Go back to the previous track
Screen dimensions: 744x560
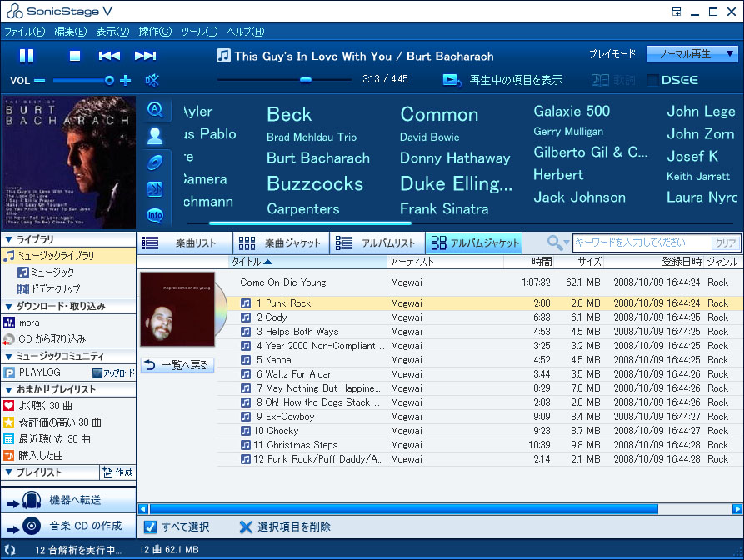tap(109, 56)
